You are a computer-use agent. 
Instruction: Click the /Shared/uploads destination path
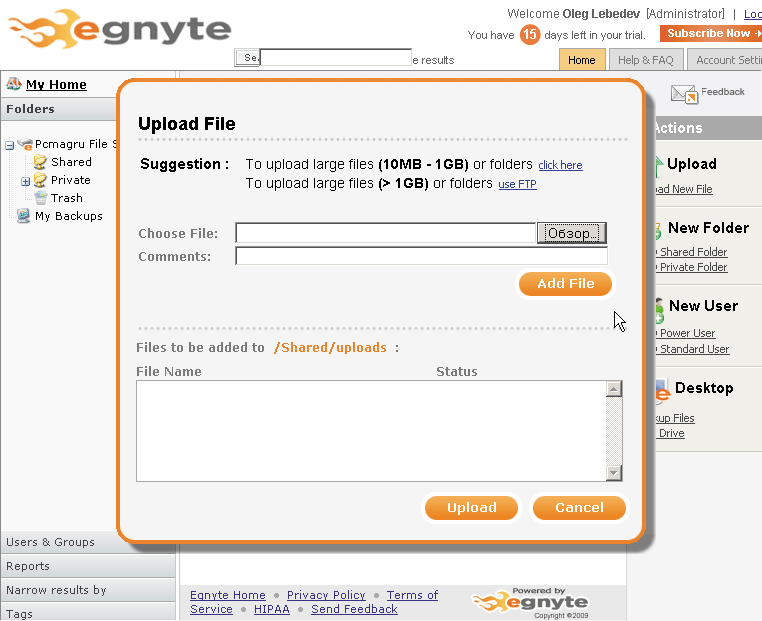330,347
